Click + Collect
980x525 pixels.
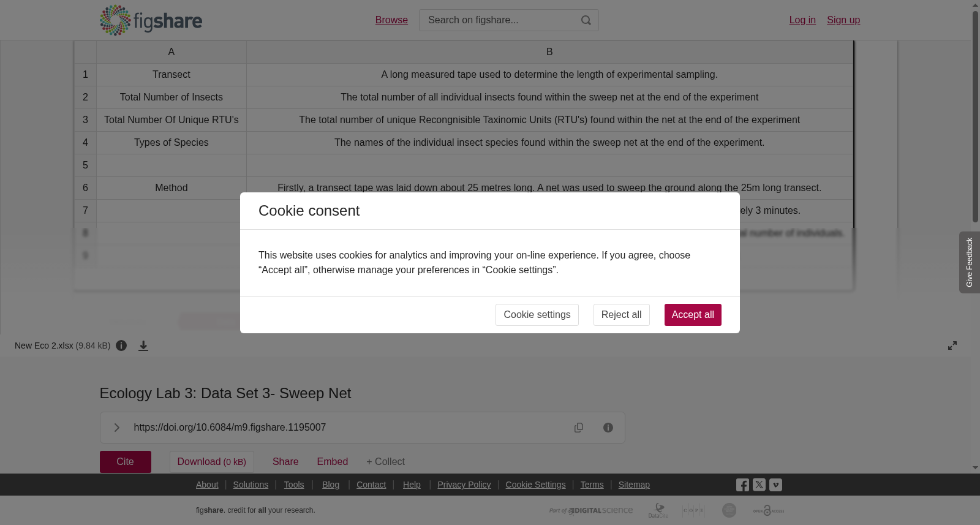tap(385, 462)
